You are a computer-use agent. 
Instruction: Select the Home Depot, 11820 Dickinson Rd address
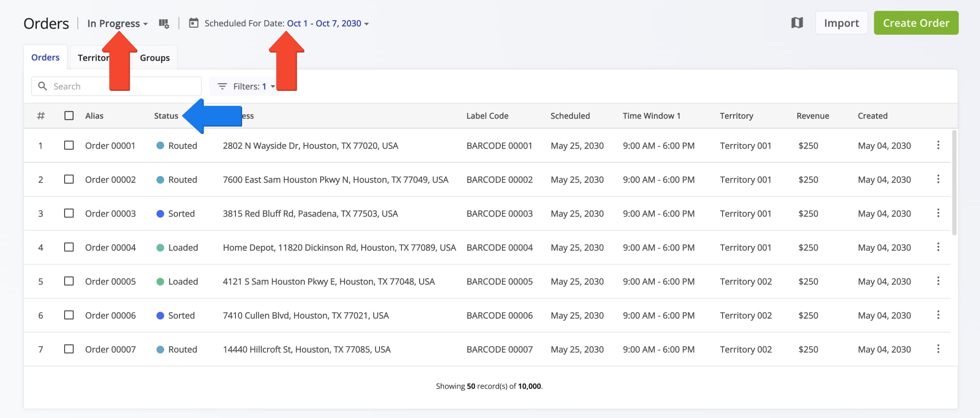pyautogui.click(x=339, y=247)
